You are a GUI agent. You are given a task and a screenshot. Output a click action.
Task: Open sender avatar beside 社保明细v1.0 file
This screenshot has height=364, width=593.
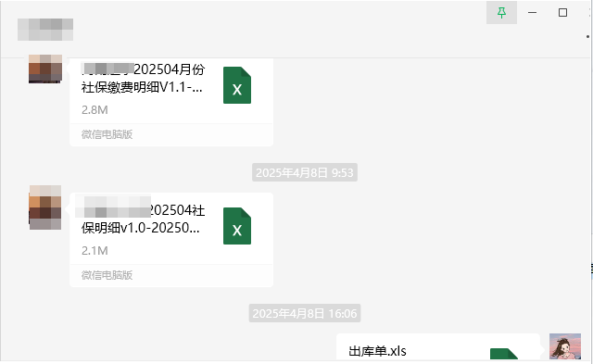[45, 207]
